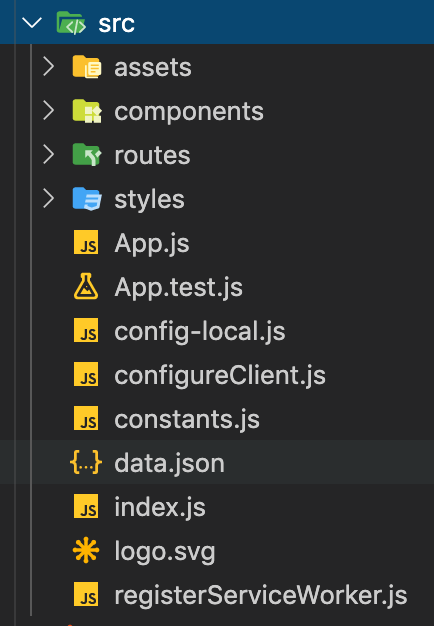Click the curly braces icon for data.json

tap(86, 462)
